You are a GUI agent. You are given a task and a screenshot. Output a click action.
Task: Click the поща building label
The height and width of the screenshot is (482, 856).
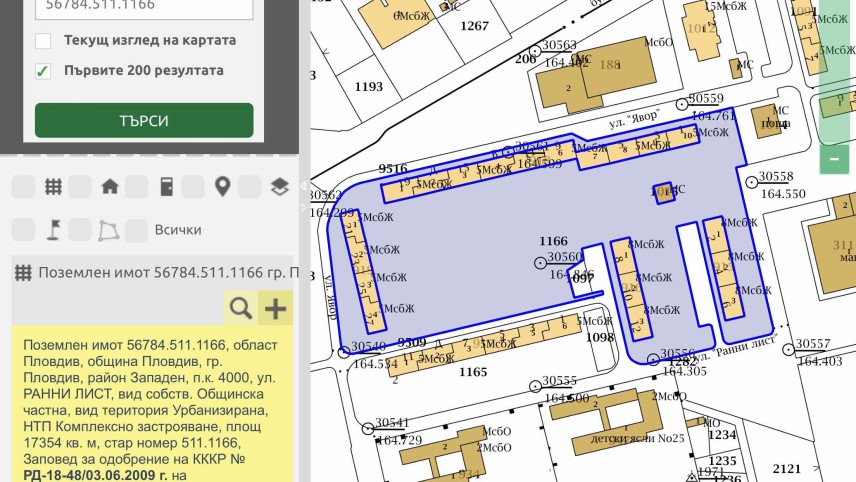(x=775, y=124)
